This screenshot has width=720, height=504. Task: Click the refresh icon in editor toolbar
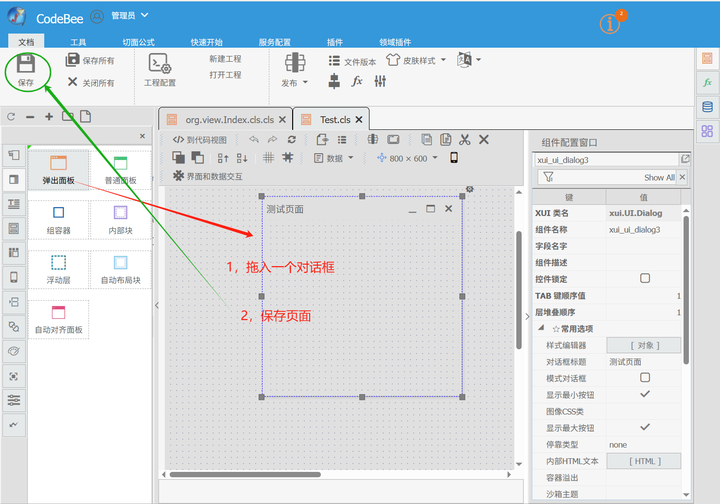pyautogui.click(x=292, y=140)
